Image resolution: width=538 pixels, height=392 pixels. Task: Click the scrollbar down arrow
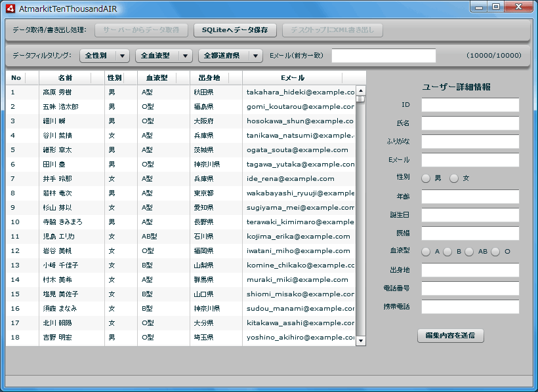[x=360, y=340]
